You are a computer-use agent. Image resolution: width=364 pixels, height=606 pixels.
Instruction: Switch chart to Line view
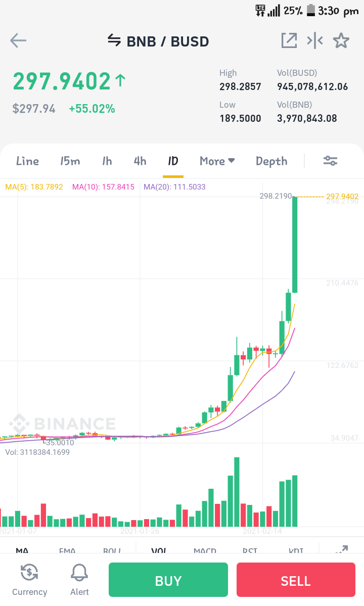(x=27, y=161)
